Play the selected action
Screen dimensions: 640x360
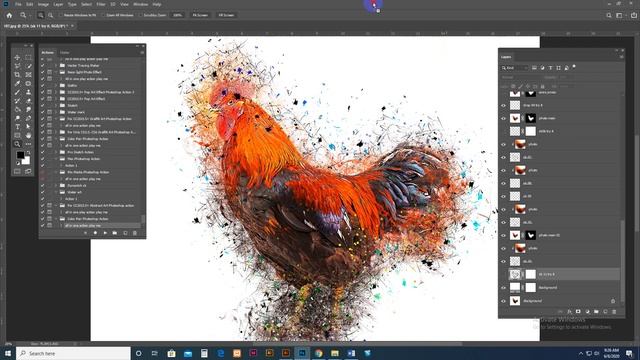point(105,233)
